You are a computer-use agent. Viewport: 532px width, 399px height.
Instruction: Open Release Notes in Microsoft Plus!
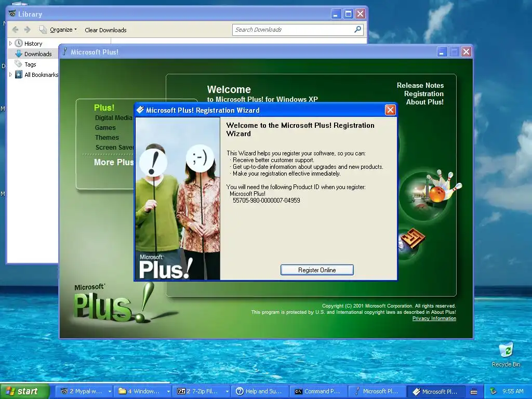tap(420, 86)
